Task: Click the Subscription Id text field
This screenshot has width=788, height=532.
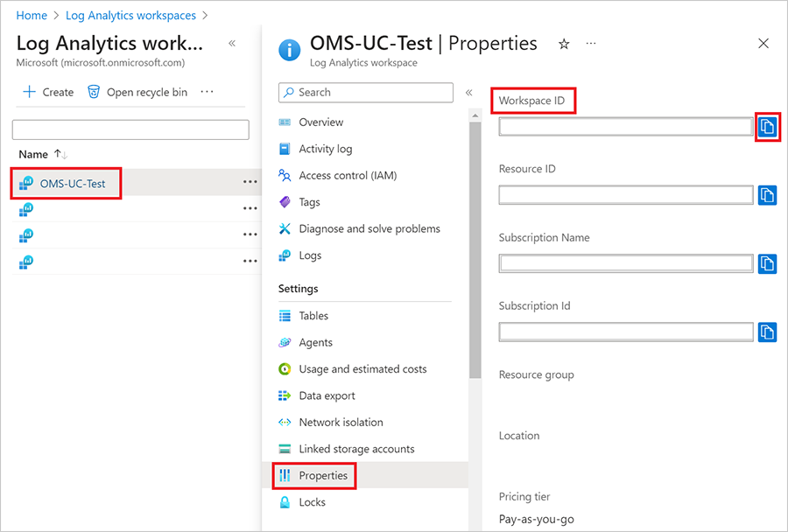Action: pos(626,332)
